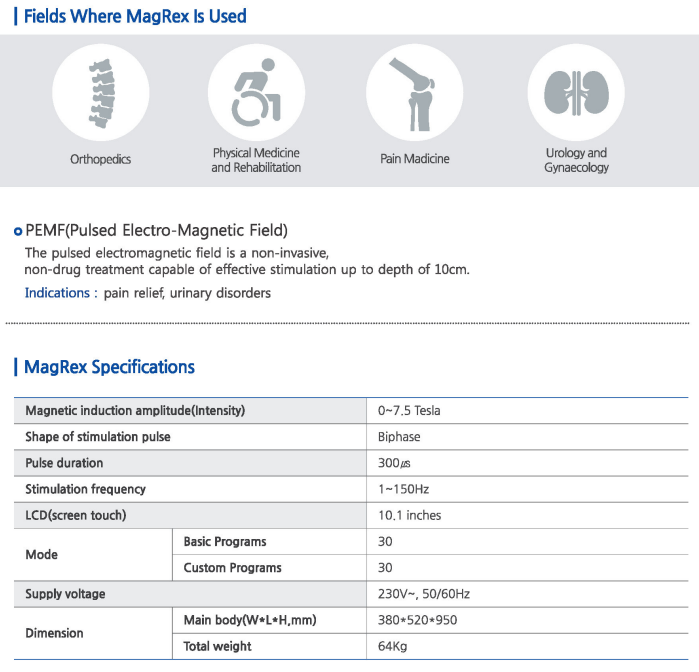
Task: Click the '300㎲' value
Action: pos(394,463)
